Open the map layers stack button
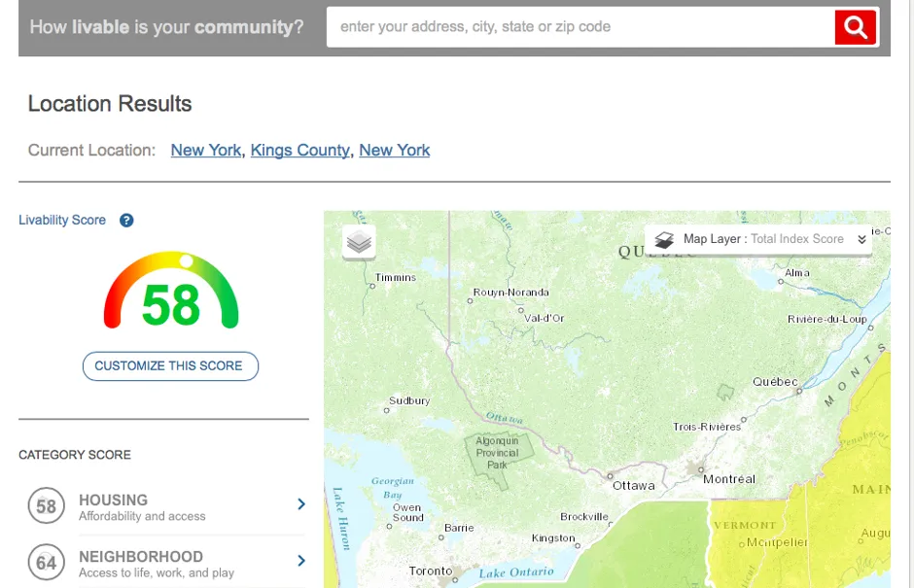Screen dimensions: 914x588 (360, 242)
